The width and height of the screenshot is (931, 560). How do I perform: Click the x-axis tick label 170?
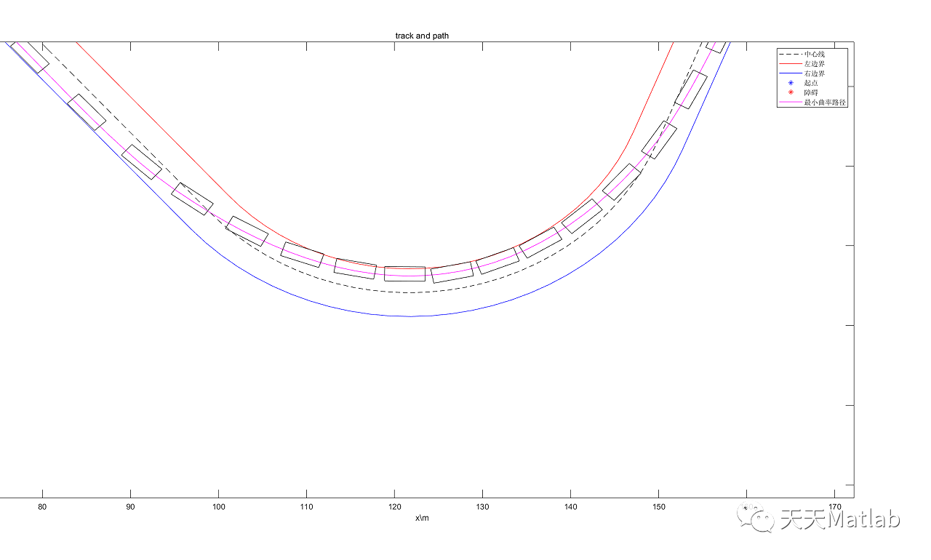834,506
